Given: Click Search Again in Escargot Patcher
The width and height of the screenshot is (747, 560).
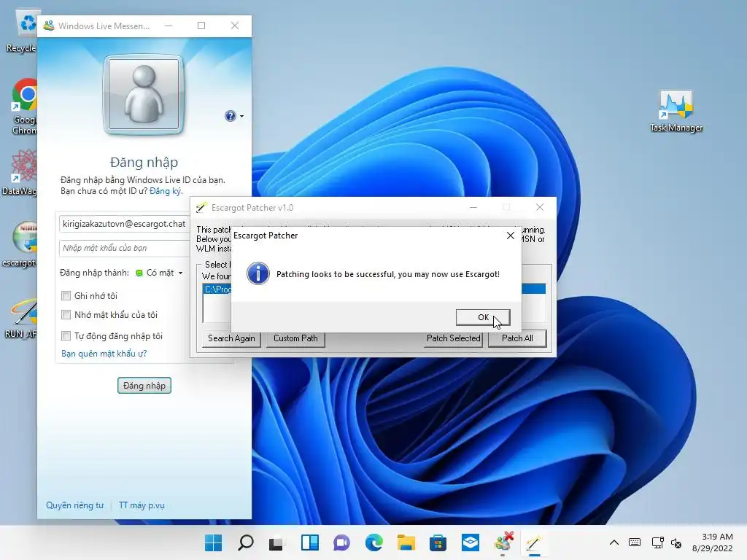Looking at the screenshot, I should 231,338.
